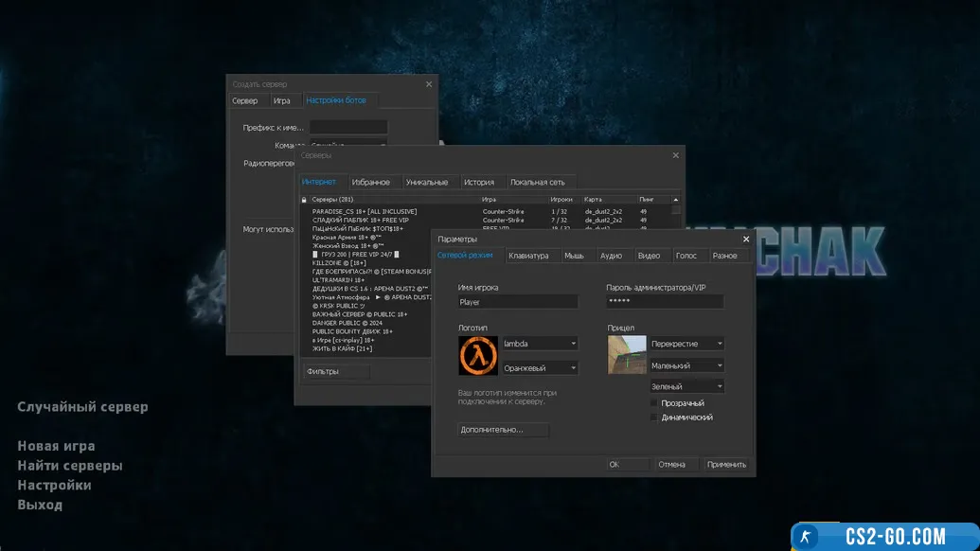The width and height of the screenshot is (980, 551).
Task: Click the Имя игрока input field
Action: (x=517, y=302)
